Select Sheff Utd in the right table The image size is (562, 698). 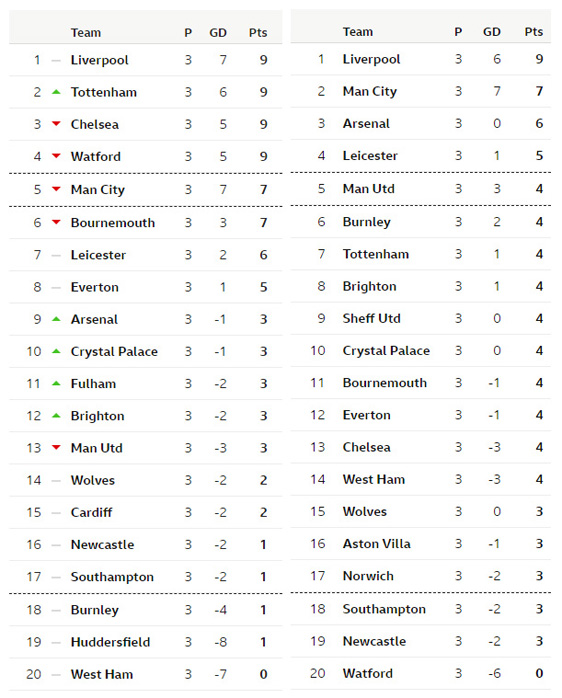point(371,318)
